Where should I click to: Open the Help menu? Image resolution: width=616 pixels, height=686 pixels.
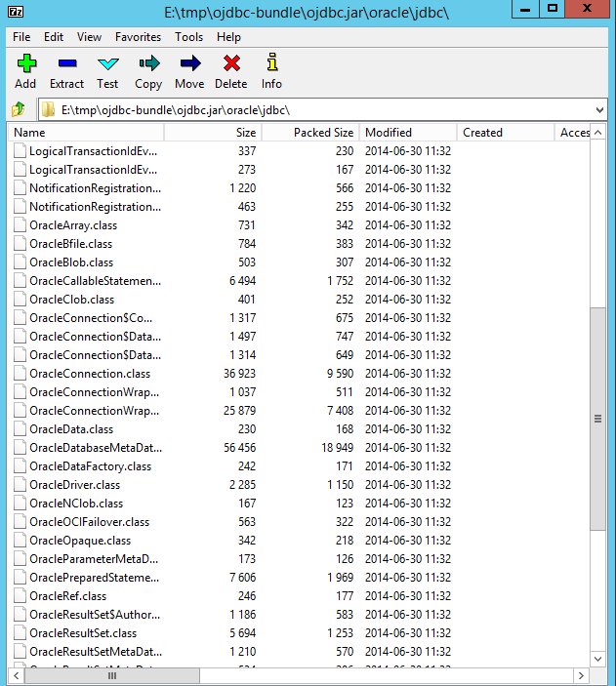[228, 37]
